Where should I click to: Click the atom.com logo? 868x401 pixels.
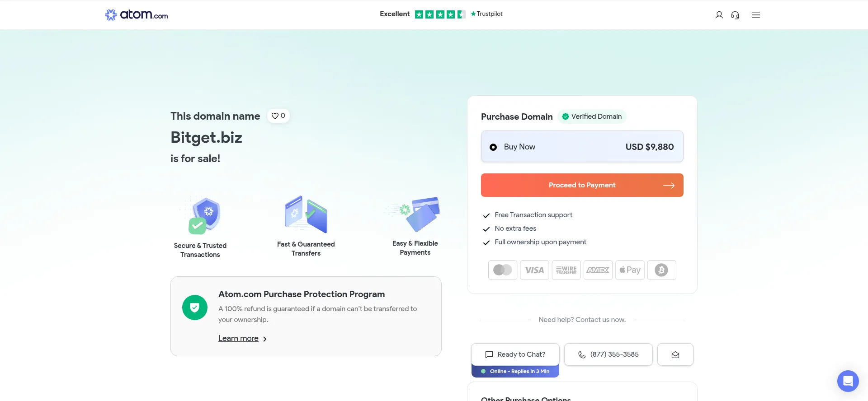point(136,15)
